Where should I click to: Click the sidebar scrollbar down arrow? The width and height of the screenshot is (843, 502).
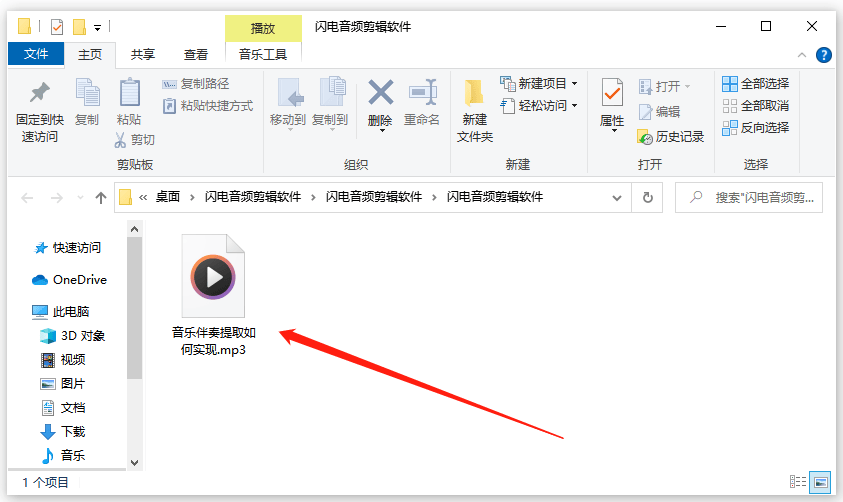(x=134, y=463)
